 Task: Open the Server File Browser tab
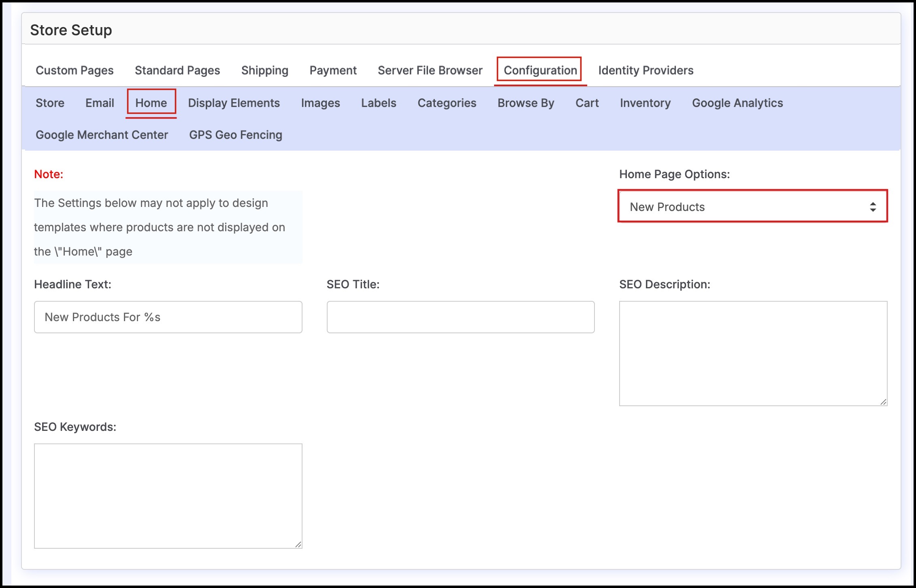coord(430,70)
